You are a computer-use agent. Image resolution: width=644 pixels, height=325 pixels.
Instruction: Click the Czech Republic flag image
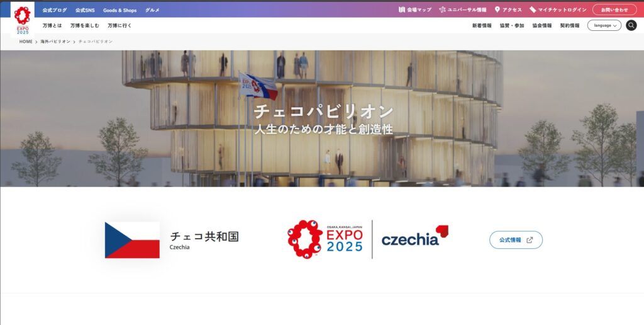click(132, 240)
